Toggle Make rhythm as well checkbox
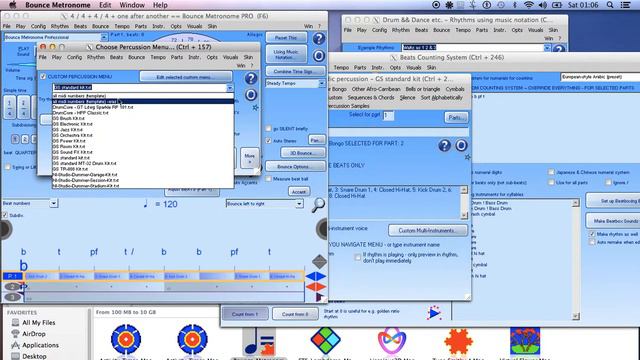 [592, 234]
